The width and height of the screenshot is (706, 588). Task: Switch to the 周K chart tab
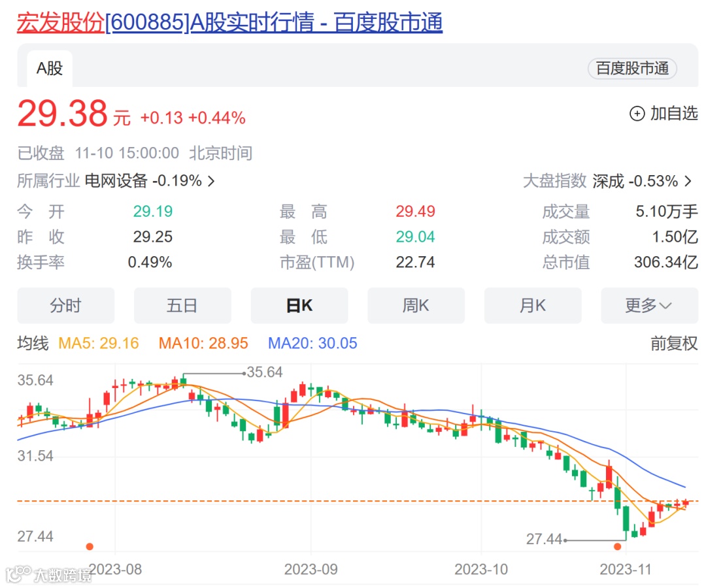[x=416, y=306]
